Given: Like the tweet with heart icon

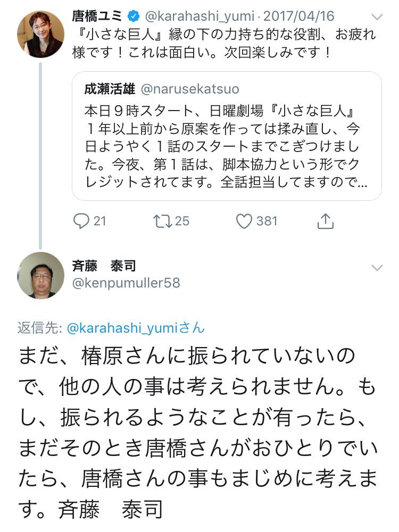Looking at the screenshot, I should (244, 221).
